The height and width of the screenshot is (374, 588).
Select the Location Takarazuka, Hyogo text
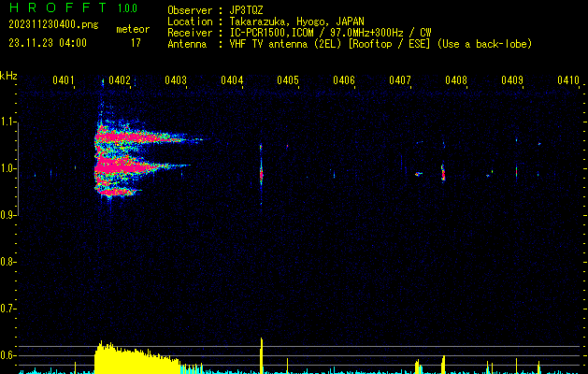[x=265, y=21]
